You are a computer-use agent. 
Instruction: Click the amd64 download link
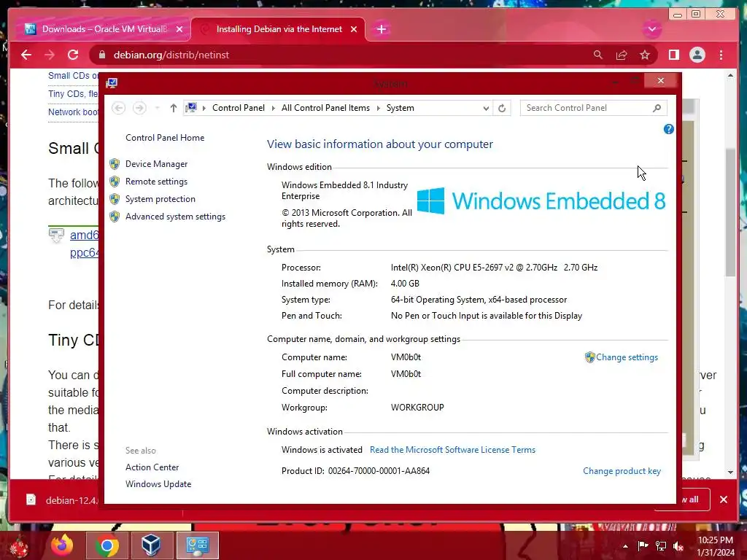click(85, 235)
